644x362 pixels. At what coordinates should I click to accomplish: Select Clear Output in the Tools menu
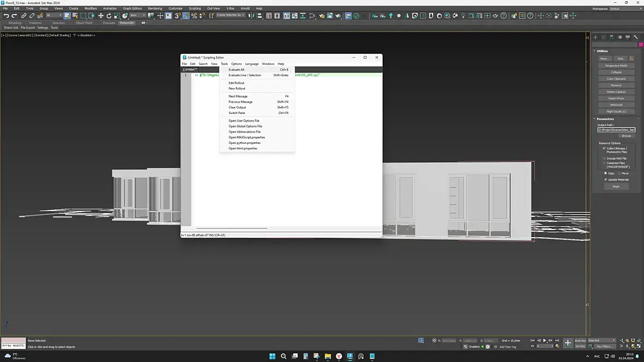pyautogui.click(x=237, y=107)
